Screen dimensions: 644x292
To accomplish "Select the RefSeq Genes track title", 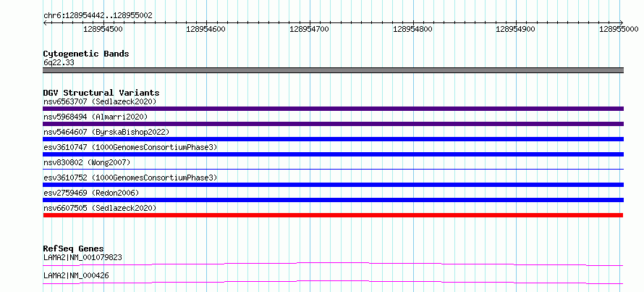I will pyautogui.click(x=74, y=249).
